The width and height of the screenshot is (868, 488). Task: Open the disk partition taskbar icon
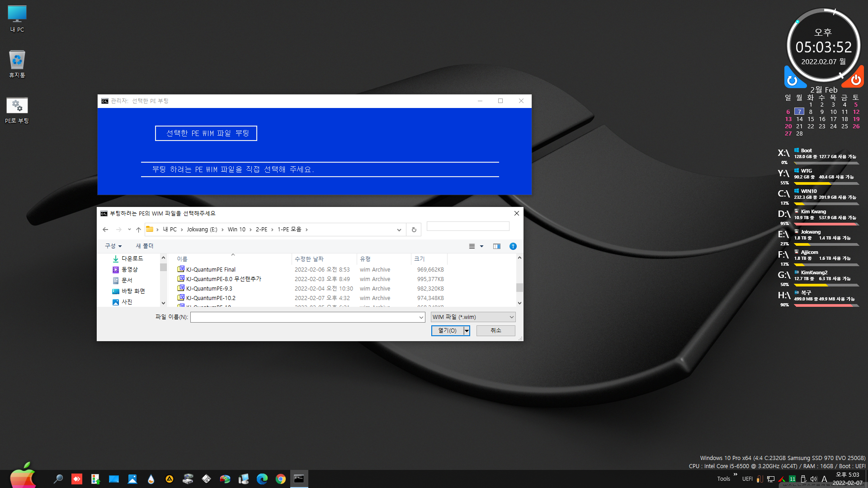(225, 479)
